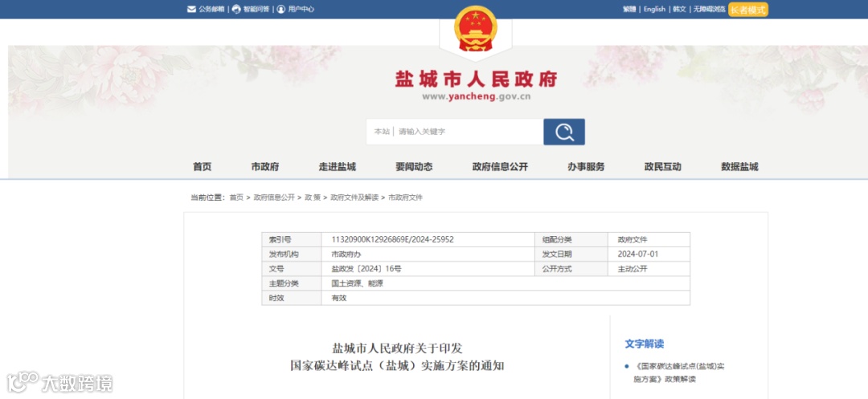Click the magnifier search button

pos(564,132)
